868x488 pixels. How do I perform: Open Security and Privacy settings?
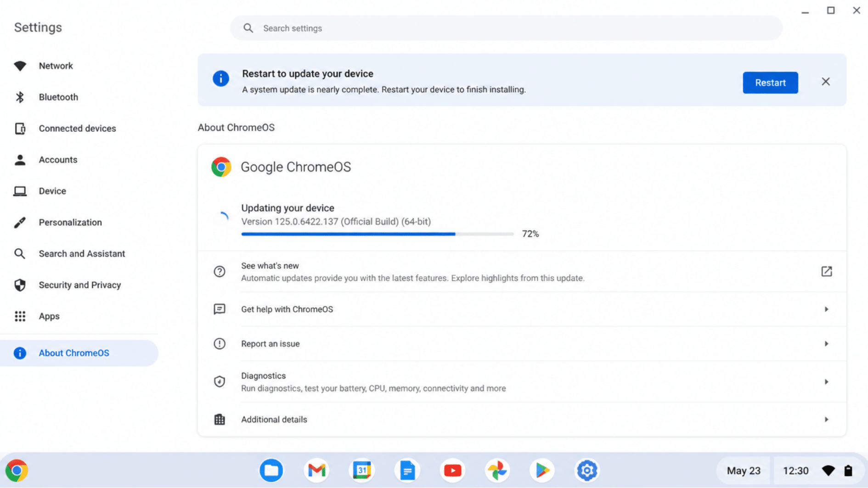(x=79, y=285)
